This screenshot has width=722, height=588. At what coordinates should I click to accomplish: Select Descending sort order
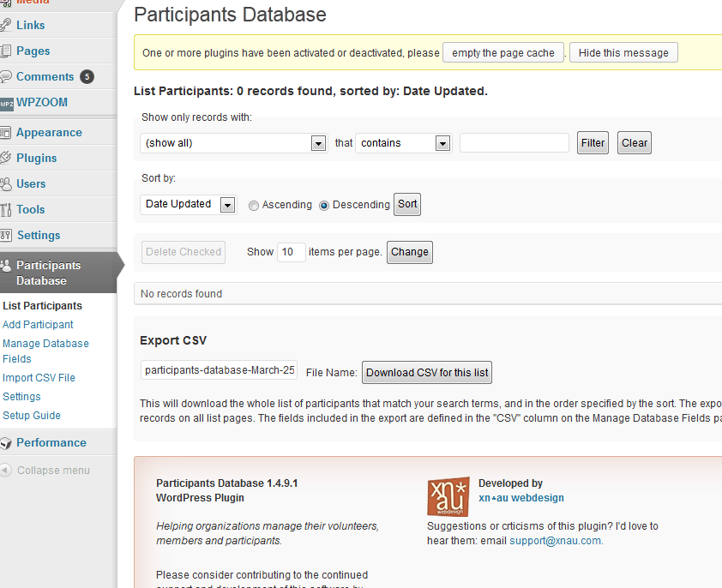pyautogui.click(x=324, y=206)
